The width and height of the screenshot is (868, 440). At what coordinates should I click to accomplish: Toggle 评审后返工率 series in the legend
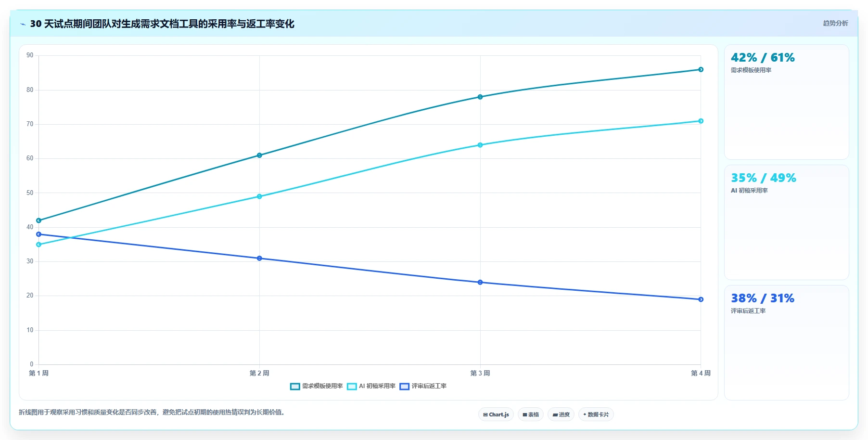pos(423,386)
